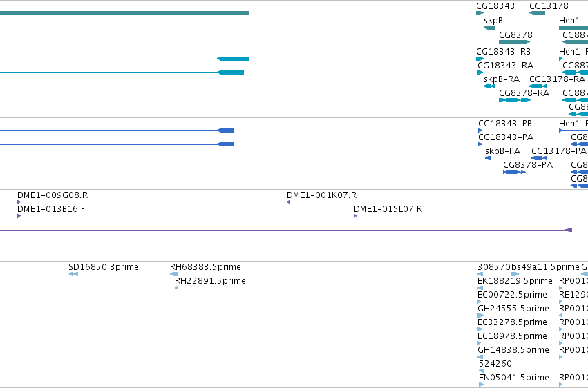Click the CG18343 gene label
The height and width of the screenshot is (388, 588).
pyautogui.click(x=495, y=6)
